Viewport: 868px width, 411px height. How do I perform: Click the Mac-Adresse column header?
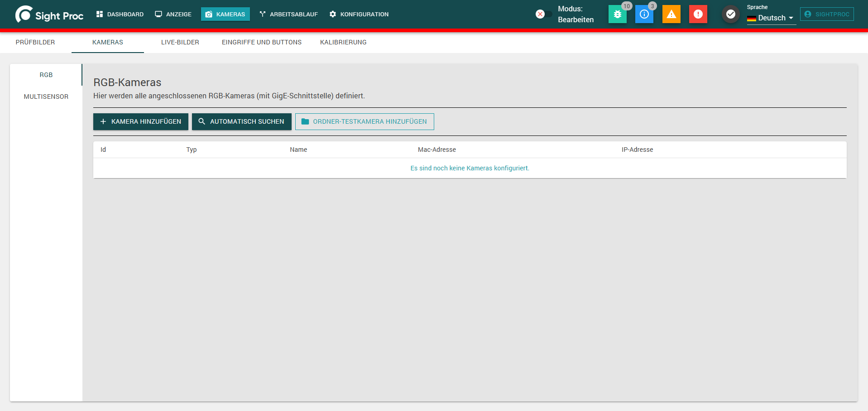[437, 150]
